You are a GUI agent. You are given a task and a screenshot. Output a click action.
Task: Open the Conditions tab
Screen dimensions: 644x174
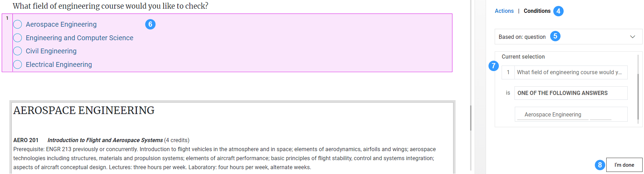537,11
